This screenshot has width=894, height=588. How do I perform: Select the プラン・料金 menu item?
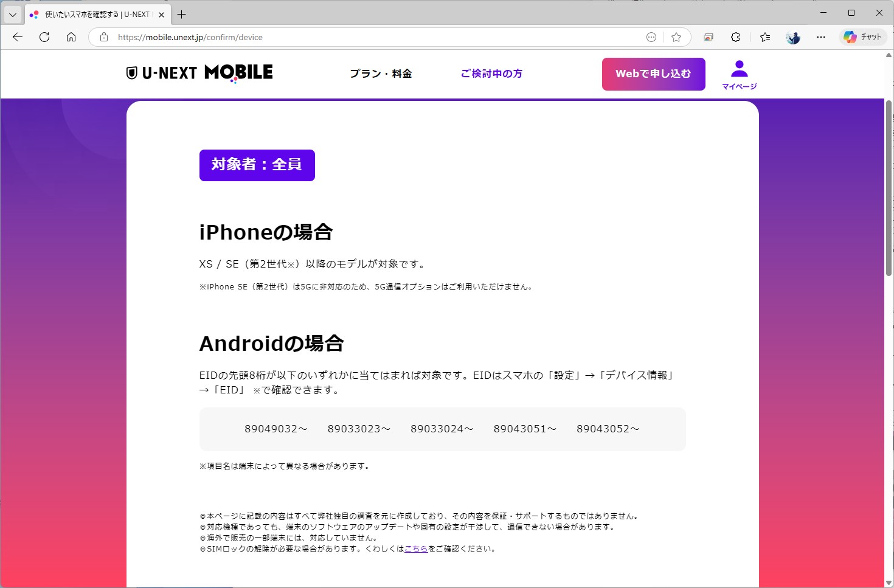coord(380,73)
